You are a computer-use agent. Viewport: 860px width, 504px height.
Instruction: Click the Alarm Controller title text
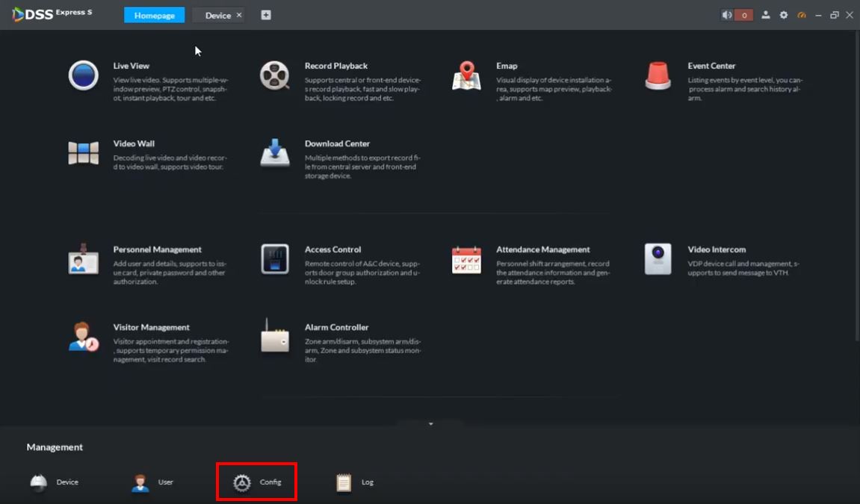tap(337, 327)
